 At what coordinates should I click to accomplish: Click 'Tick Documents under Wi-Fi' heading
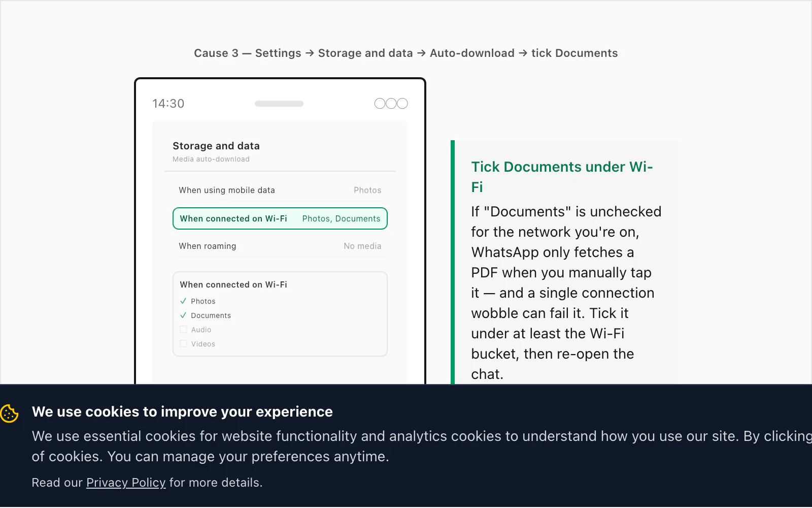562,177
